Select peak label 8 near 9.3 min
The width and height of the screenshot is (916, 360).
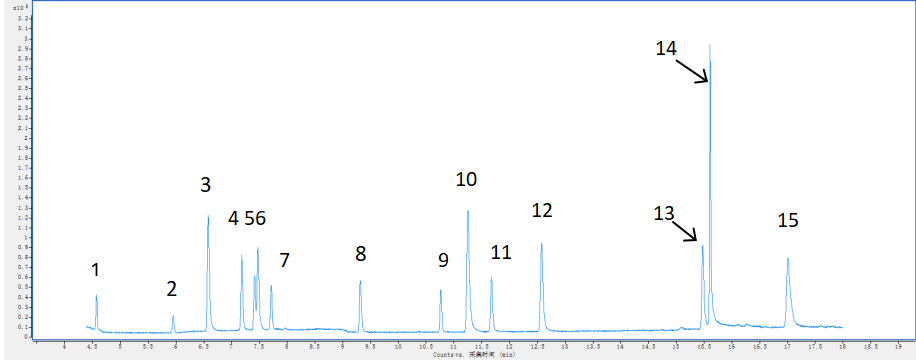click(x=360, y=254)
